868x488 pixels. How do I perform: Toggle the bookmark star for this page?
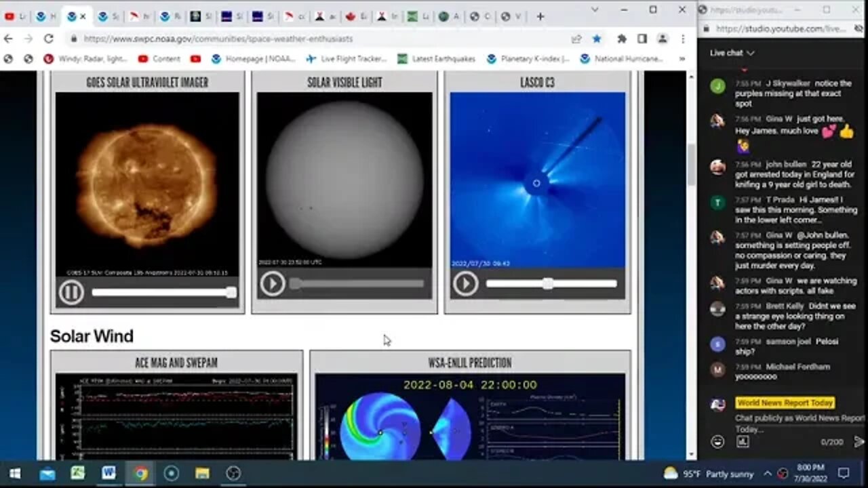596,39
